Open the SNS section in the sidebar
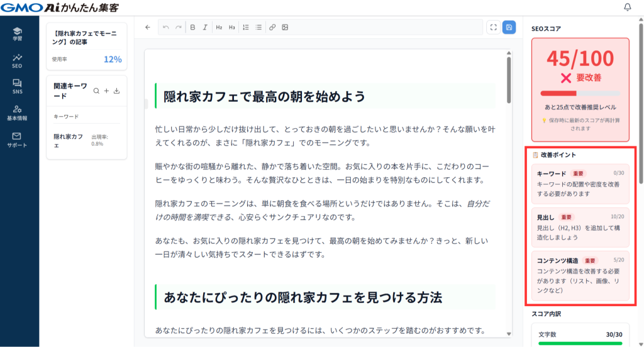644x347 pixels. [17, 87]
